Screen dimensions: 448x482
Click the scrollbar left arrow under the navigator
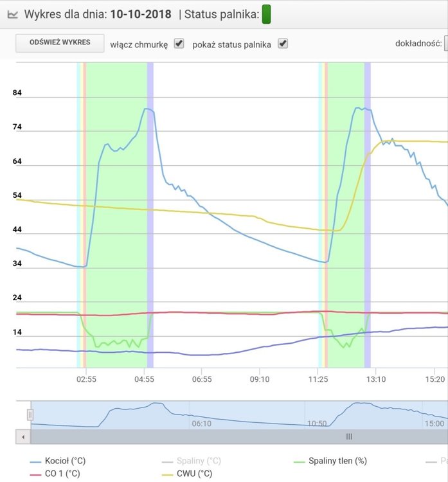point(22,436)
